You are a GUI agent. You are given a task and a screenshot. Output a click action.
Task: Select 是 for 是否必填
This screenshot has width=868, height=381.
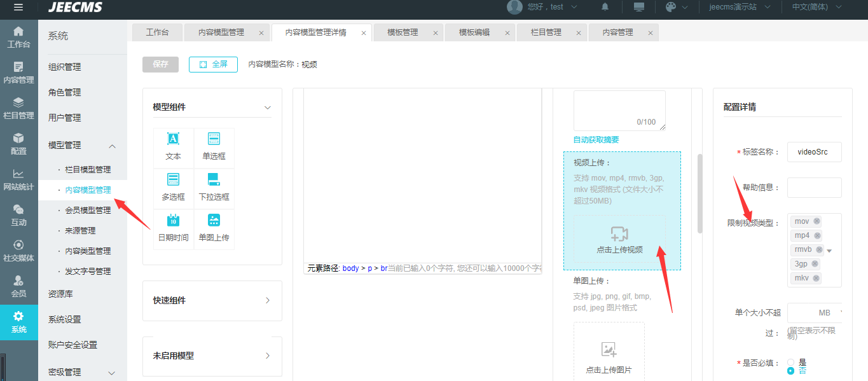(791, 362)
